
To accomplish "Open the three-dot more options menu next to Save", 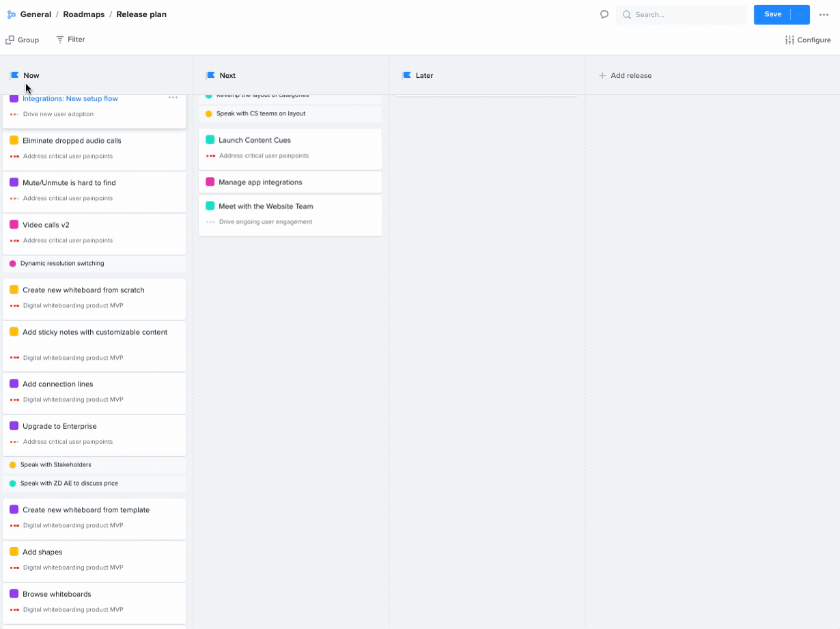I will coord(824,14).
